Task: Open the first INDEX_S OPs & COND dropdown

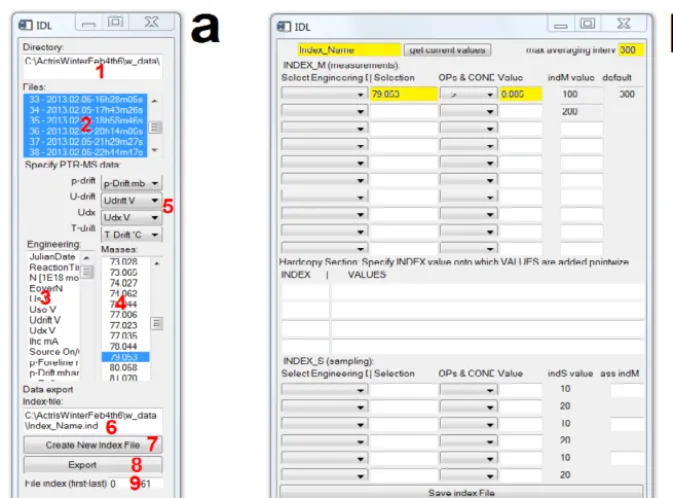Action: click(468, 389)
